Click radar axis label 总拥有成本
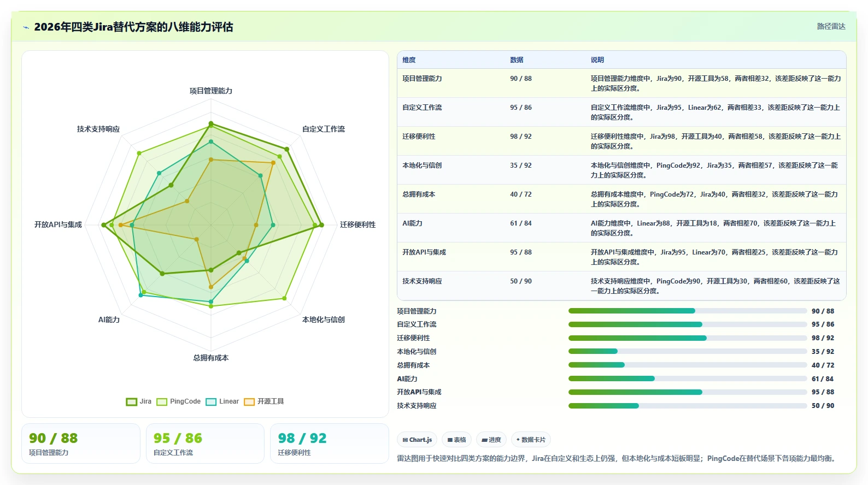Image resolution: width=868 pixels, height=485 pixels. point(211,358)
